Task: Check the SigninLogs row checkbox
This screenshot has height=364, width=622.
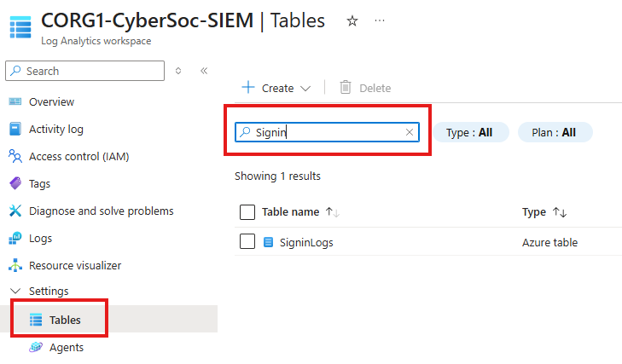Action: click(247, 242)
